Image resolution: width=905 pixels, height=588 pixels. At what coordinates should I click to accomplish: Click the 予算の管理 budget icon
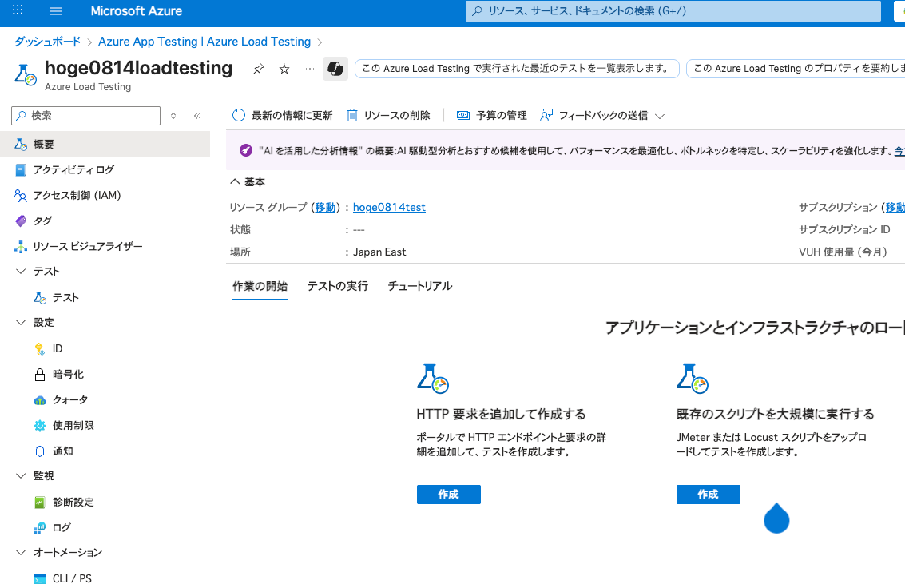(463, 115)
